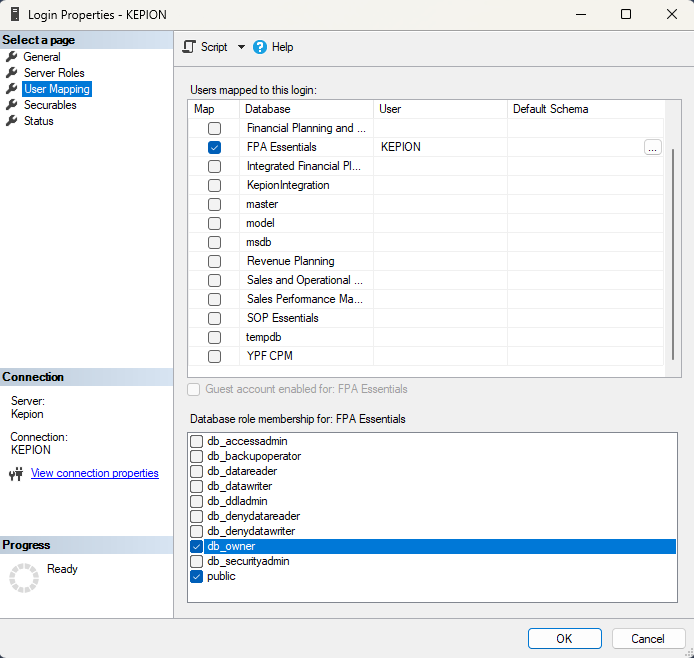Click the wrench icon beside User Mapping
The height and width of the screenshot is (658, 694).
(x=12, y=89)
